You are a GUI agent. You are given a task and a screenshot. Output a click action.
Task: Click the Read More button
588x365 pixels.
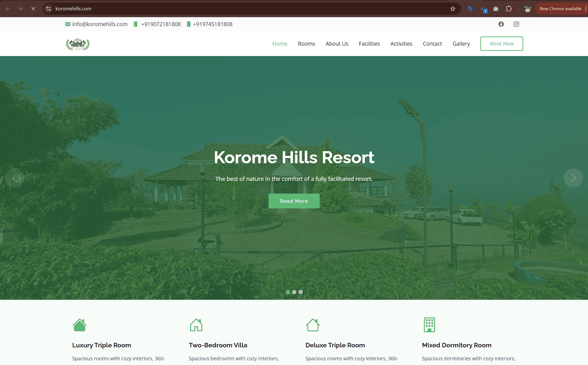tap(294, 201)
